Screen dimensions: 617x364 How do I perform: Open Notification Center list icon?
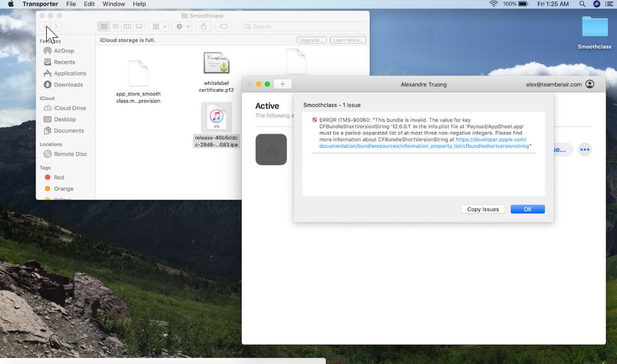[x=609, y=4]
